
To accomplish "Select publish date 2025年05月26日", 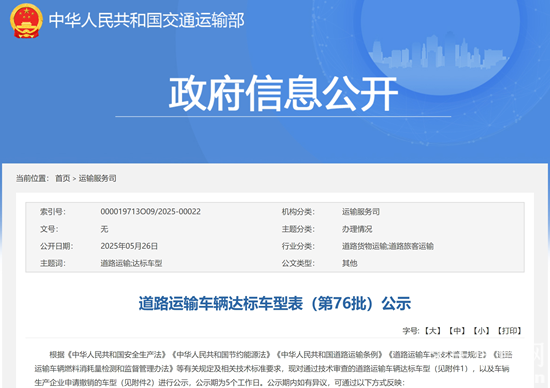I will point(129,246).
